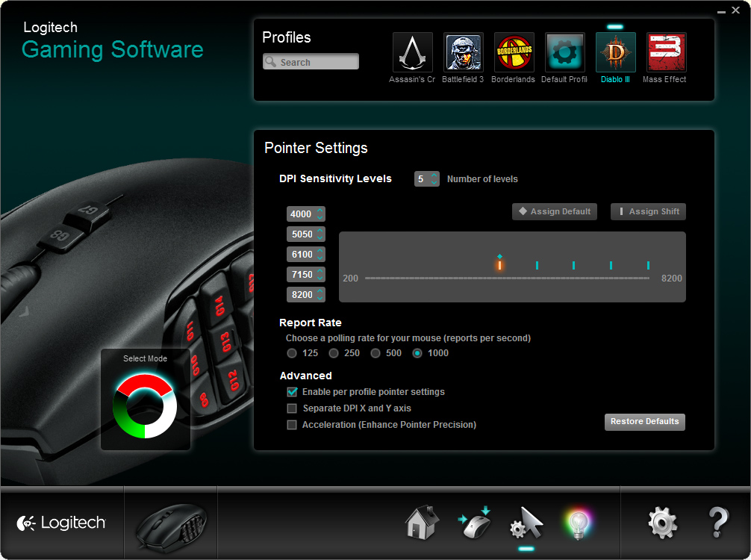Image resolution: width=751 pixels, height=560 pixels.
Task: Choose the Borderlands profile icon
Action: pyautogui.click(x=514, y=52)
